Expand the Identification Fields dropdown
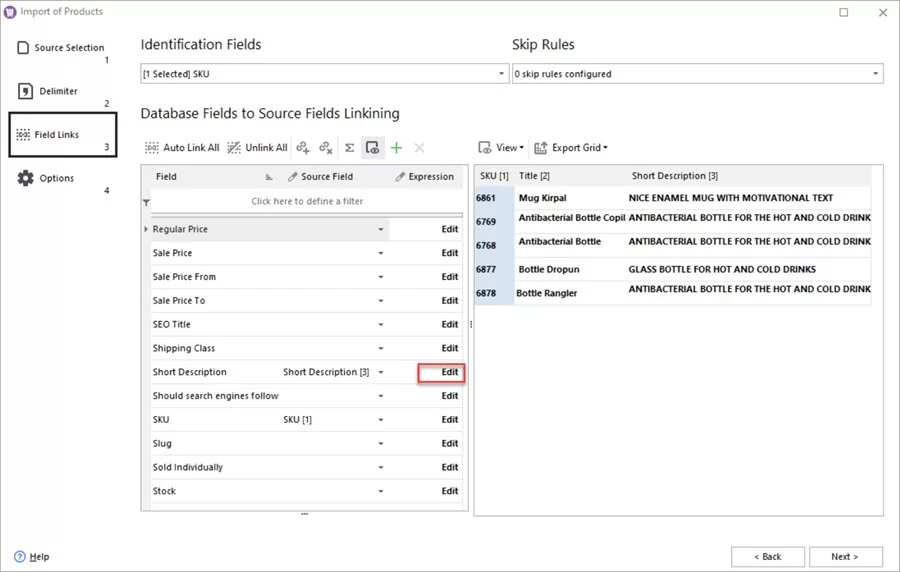 pos(502,74)
